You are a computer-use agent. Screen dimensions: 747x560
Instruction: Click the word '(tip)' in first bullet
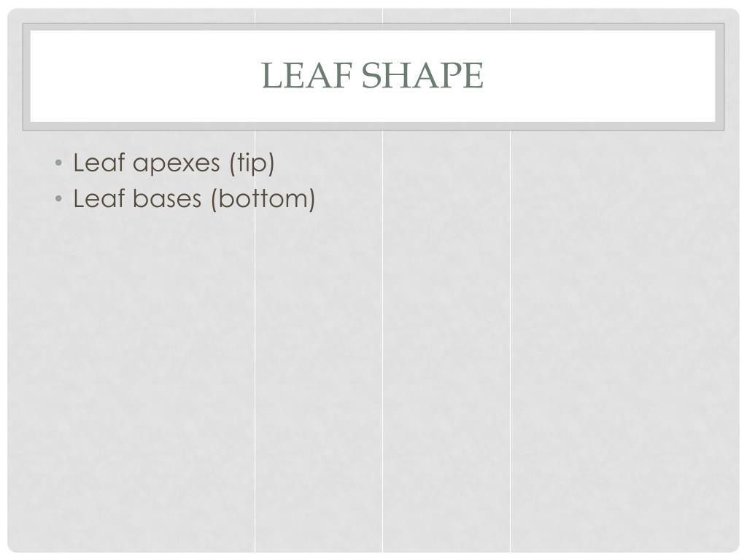pyautogui.click(x=252, y=163)
